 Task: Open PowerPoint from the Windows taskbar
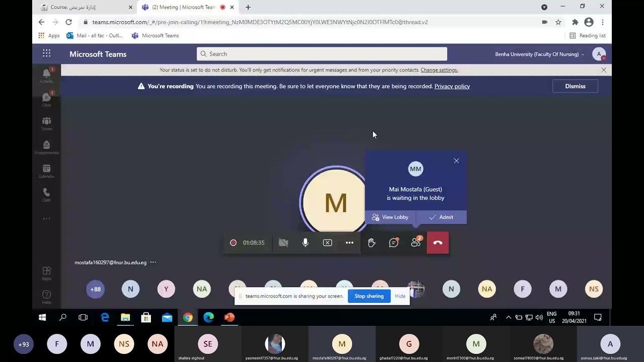[229, 317]
